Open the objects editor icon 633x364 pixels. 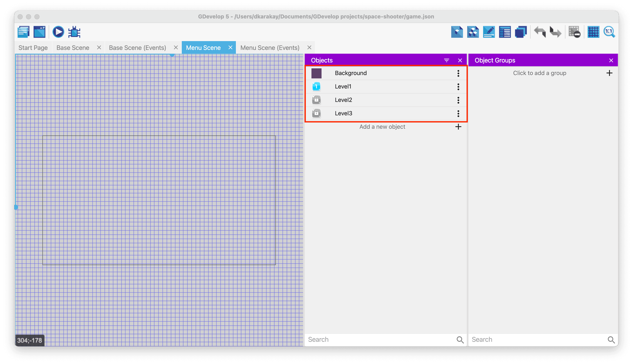[x=457, y=32]
